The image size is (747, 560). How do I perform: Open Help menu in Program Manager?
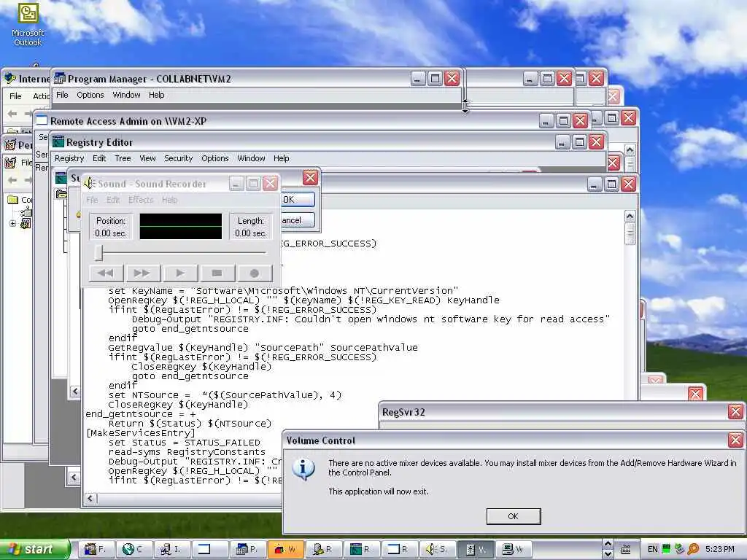pos(156,95)
